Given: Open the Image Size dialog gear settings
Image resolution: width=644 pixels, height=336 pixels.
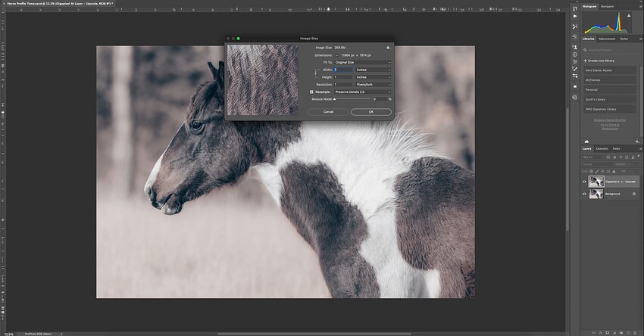Looking at the screenshot, I should (388, 48).
